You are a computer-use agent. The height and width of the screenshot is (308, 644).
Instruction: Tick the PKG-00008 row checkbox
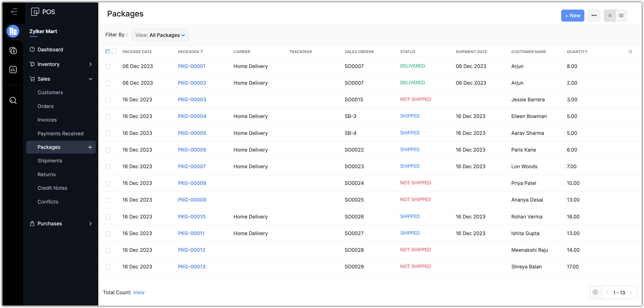coord(108,184)
